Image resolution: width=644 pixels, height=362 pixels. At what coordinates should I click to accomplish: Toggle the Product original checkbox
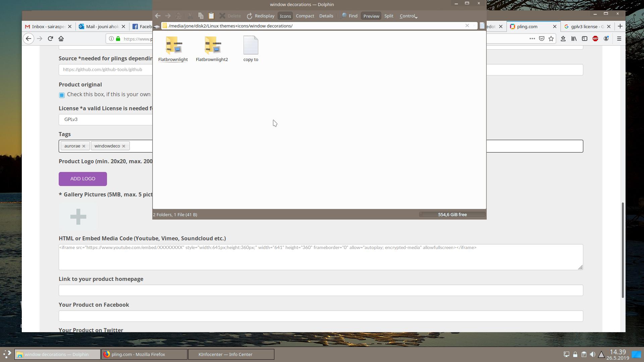[x=62, y=95]
